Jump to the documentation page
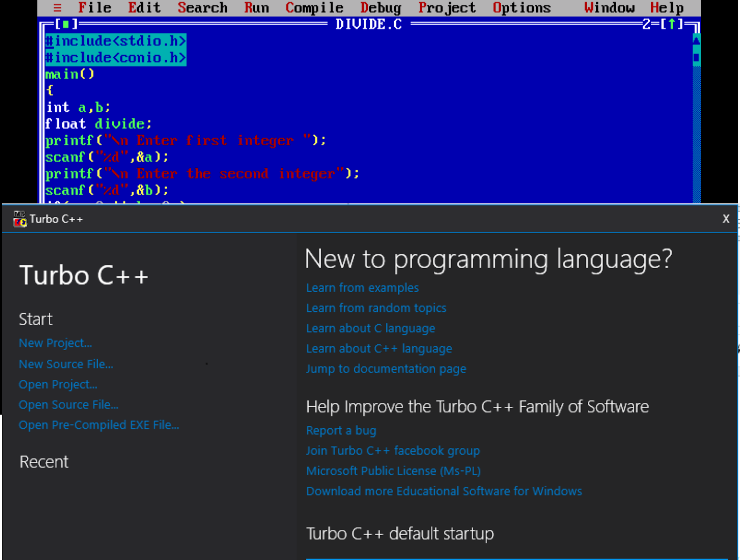The width and height of the screenshot is (748, 560). (x=386, y=369)
